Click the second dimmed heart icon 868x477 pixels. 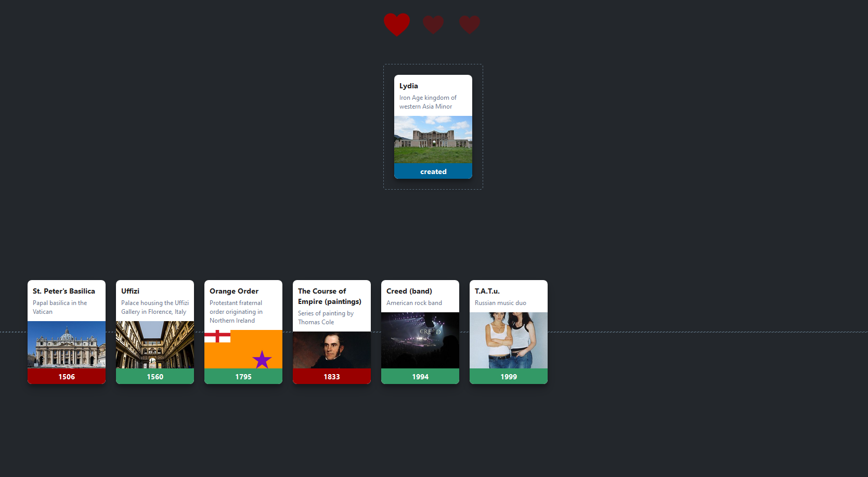tap(433, 24)
